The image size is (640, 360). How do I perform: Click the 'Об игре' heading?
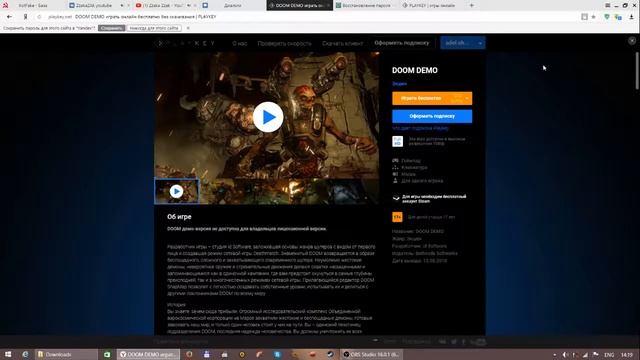pos(179,217)
